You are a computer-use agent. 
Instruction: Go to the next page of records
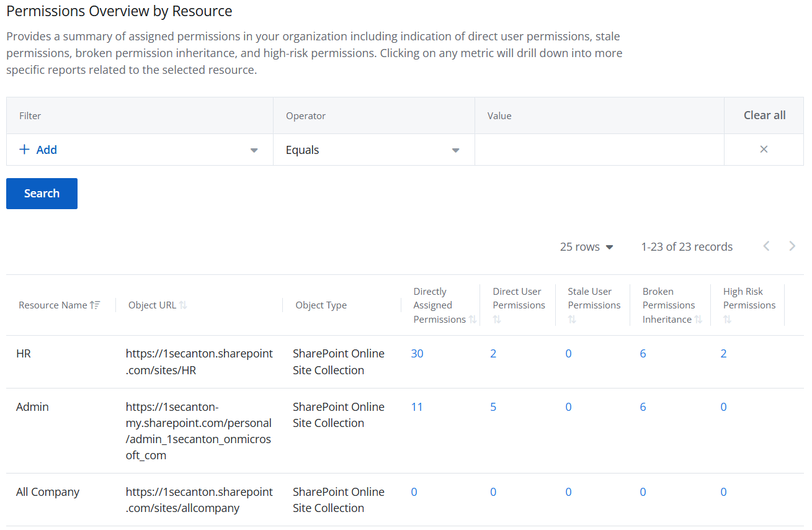792,246
